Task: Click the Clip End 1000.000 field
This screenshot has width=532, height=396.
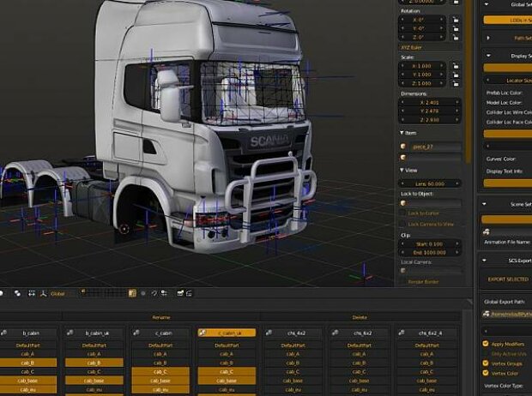Action: coord(430,253)
